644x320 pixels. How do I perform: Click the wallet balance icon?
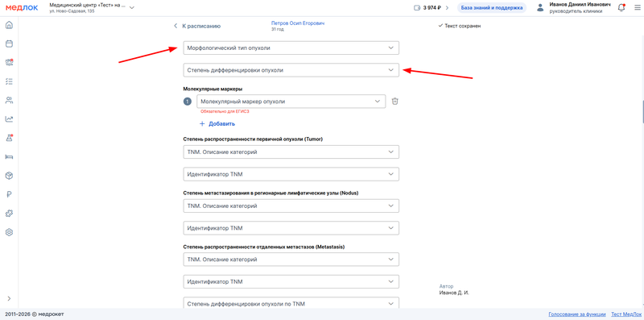click(x=417, y=8)
